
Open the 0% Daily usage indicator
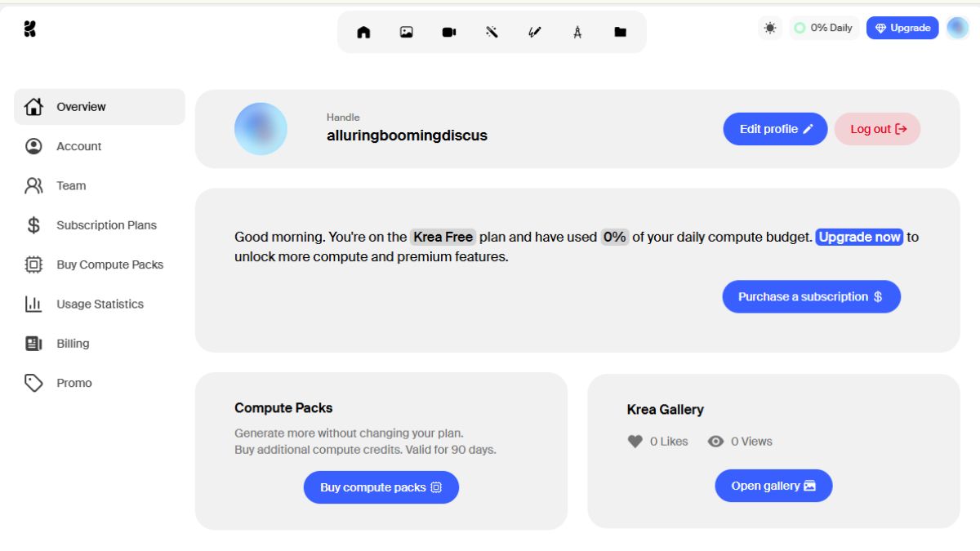(x=823, y=28)
